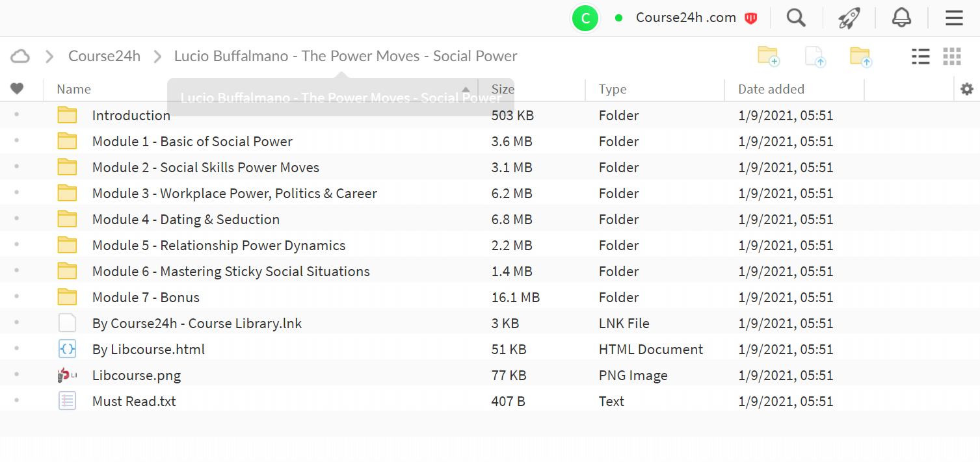The width and height of the screenshot is (980, 462).
Task: Click the rocket icon in the header
Action: click(849, 18)
